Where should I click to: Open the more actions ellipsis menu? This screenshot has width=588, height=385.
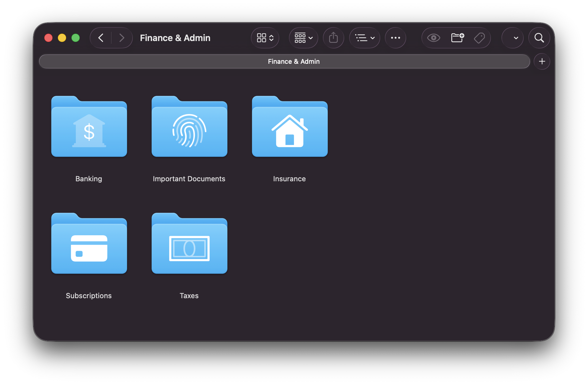coord(396,38)
